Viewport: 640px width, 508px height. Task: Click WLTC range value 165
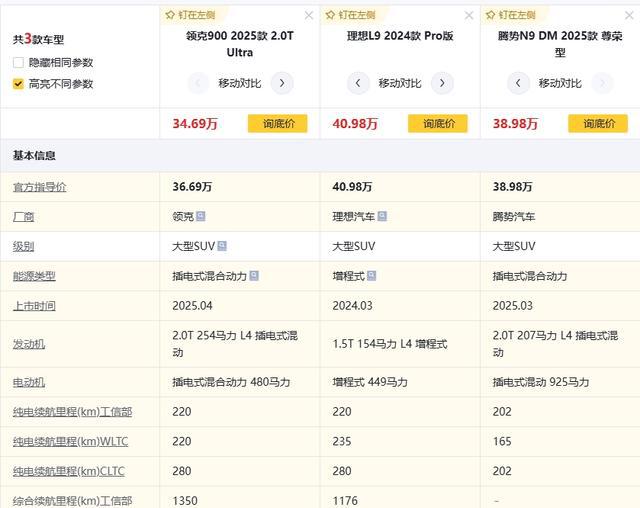[x=502, y=441]
